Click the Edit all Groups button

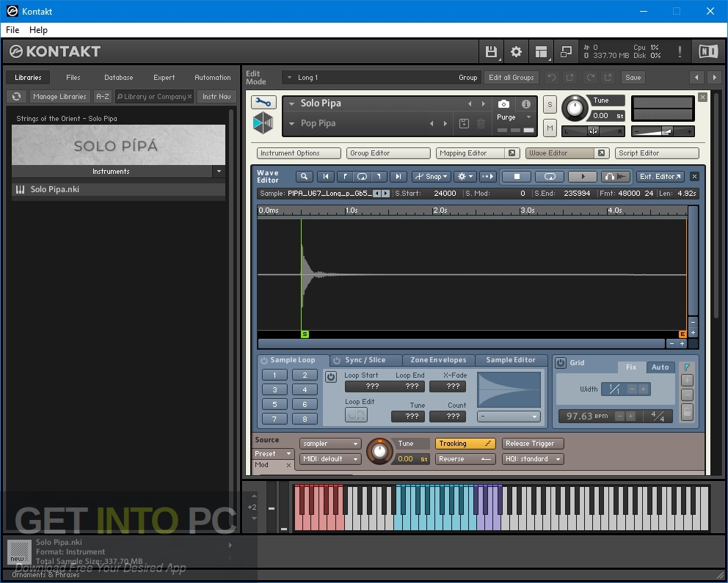[x=512, y=78]
